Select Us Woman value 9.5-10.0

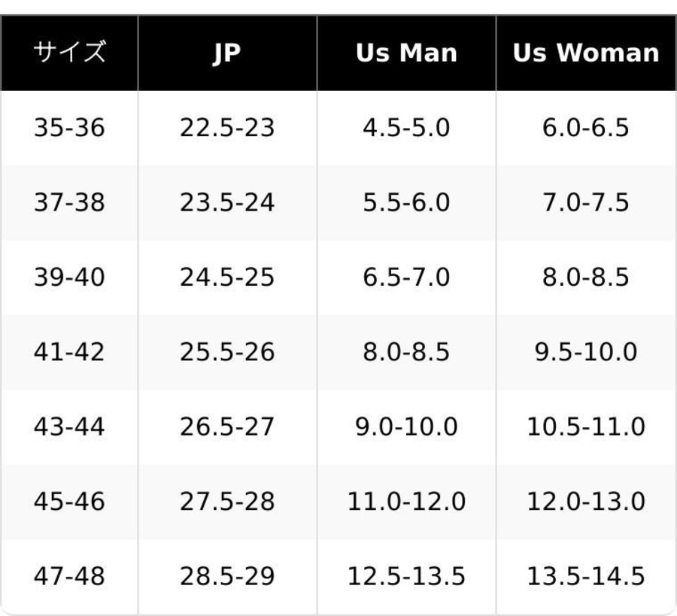(586, 352)
